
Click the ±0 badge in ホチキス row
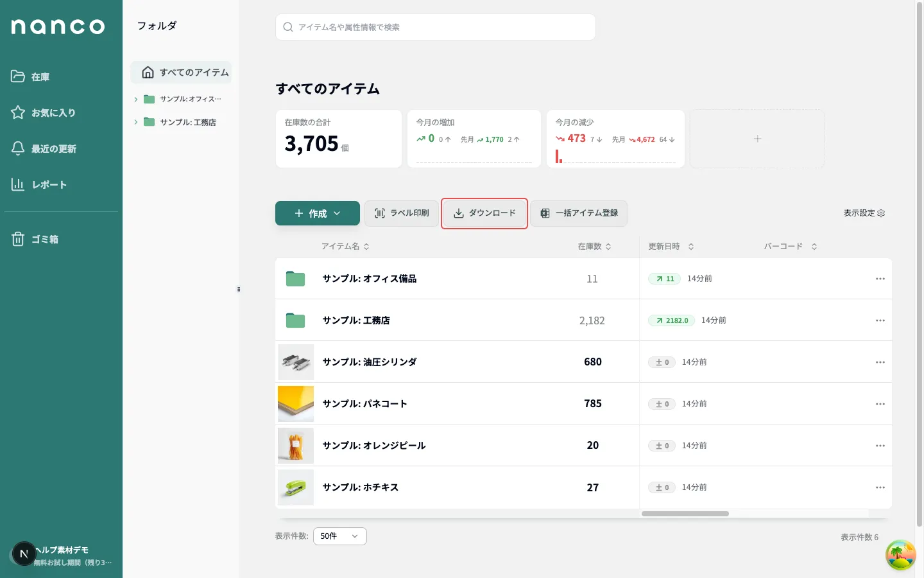pos(662,487)
